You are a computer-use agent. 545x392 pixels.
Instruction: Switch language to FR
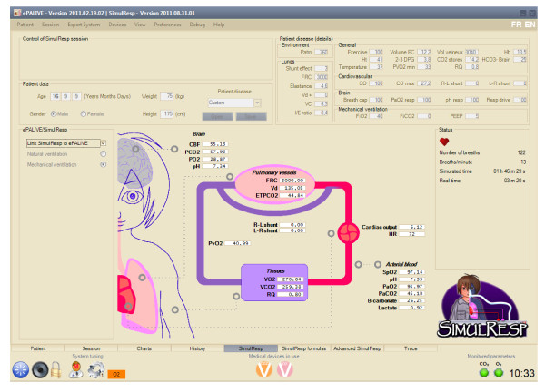tap(516, 24)
